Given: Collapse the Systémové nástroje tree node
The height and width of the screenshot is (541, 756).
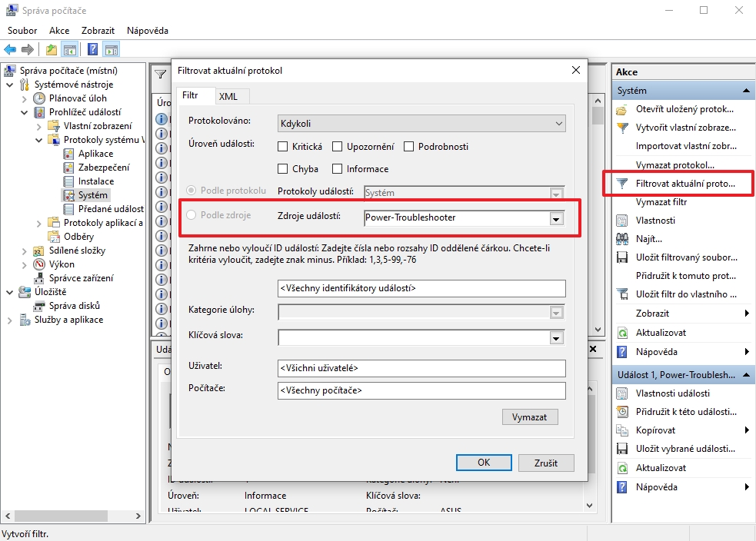Looking at the screenshot, I should click(10, 85).
